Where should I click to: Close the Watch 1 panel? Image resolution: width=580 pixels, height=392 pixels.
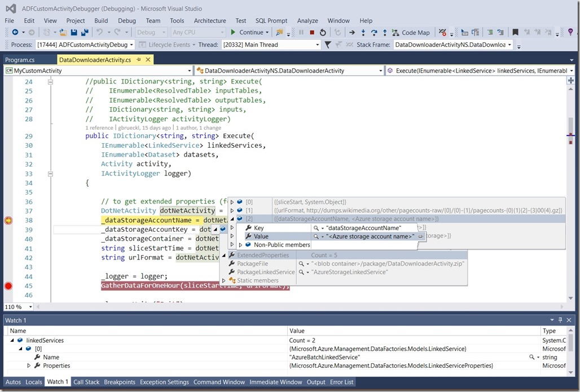(569, 320)
